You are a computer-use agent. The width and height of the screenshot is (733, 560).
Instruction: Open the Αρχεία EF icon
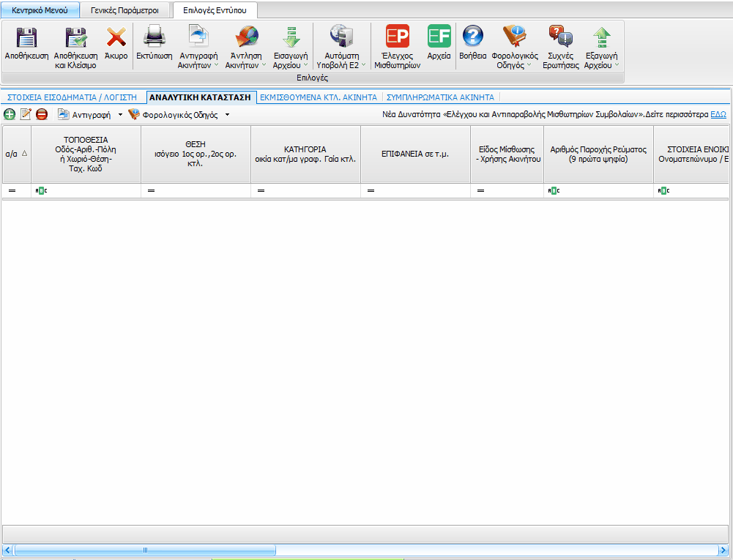439,38
